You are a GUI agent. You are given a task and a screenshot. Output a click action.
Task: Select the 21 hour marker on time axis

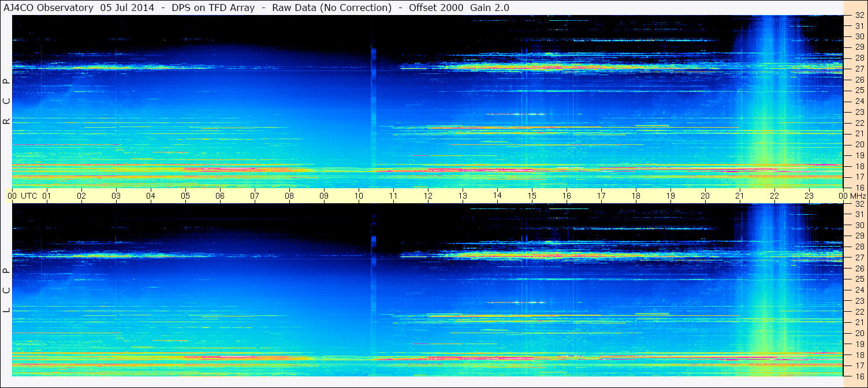coord(740,196)
